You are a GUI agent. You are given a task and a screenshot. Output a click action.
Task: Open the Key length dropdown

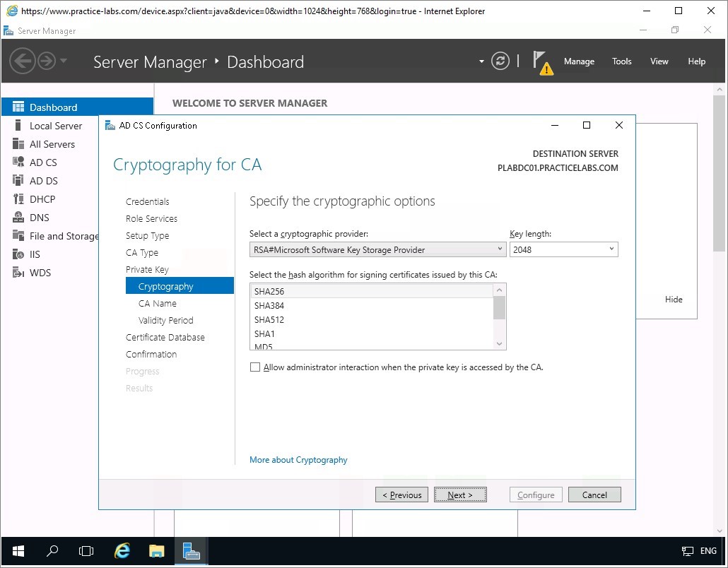563,249
